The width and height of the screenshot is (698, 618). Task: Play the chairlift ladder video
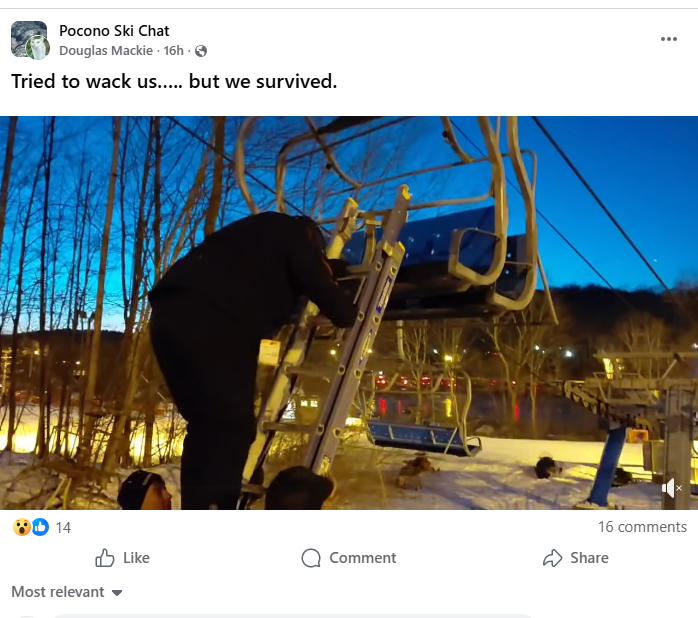[349, 313]
